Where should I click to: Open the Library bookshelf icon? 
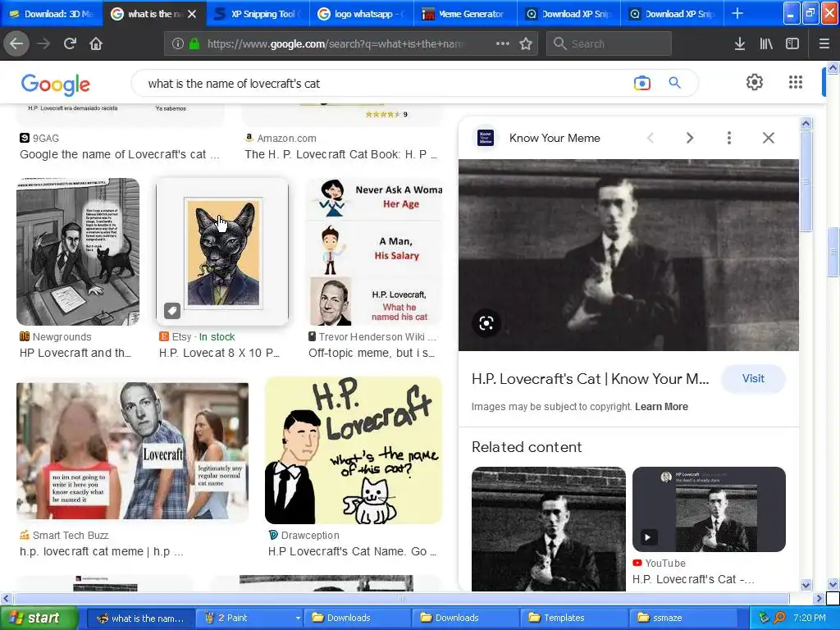pyautogui.click(x=766, y=44)
